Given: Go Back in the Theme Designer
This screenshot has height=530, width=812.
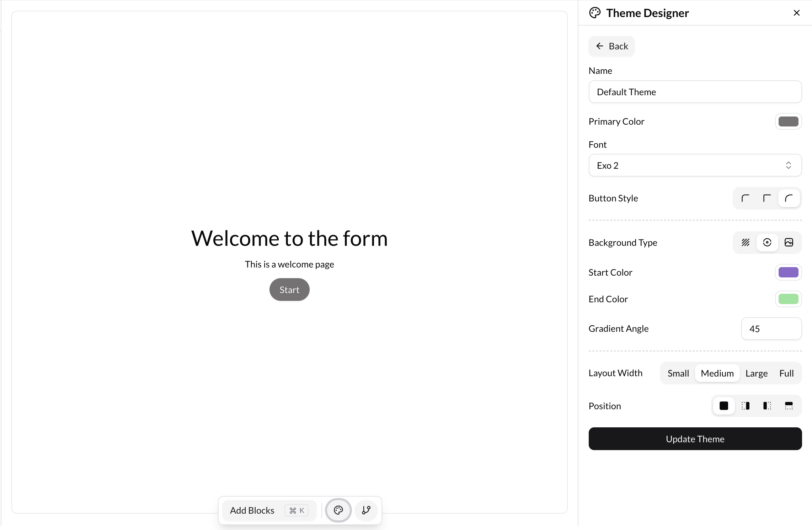Looking at the screenshot, I should point(611,46).
